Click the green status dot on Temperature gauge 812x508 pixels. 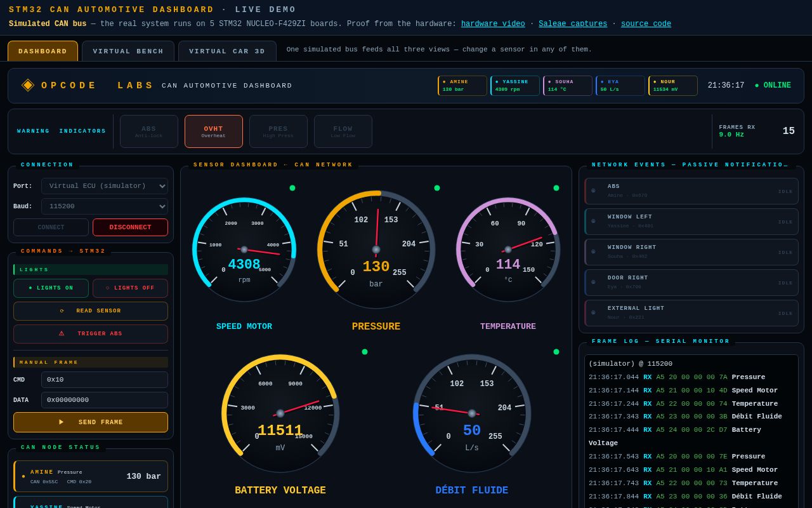[556, 188]
